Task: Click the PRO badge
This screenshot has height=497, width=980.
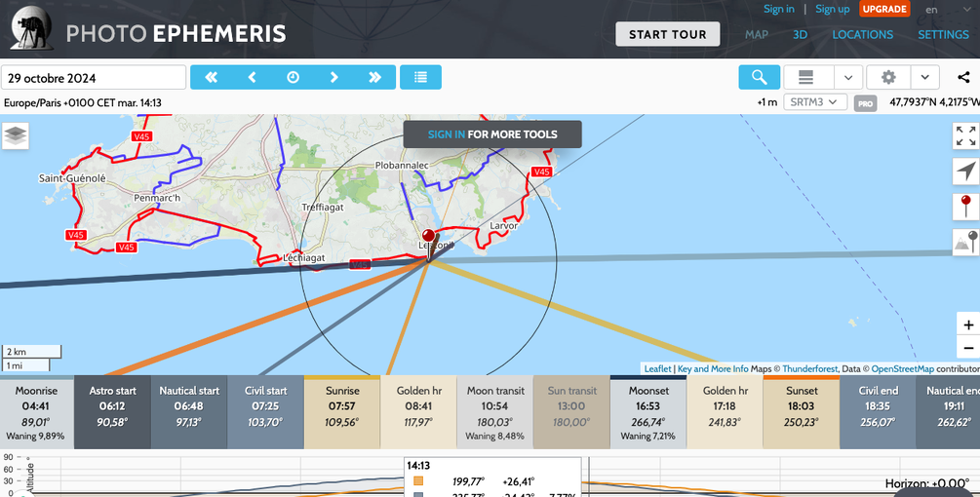Action: (866, 103)
